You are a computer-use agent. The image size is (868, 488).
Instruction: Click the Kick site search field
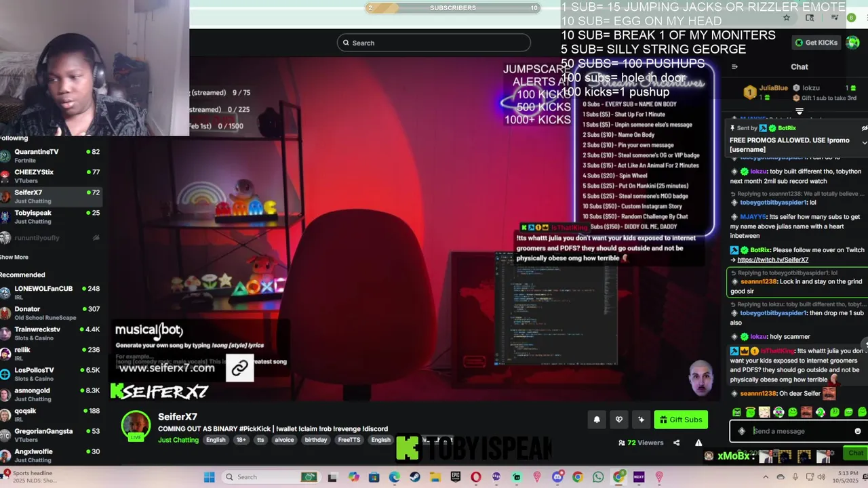(x=434, y=43)
